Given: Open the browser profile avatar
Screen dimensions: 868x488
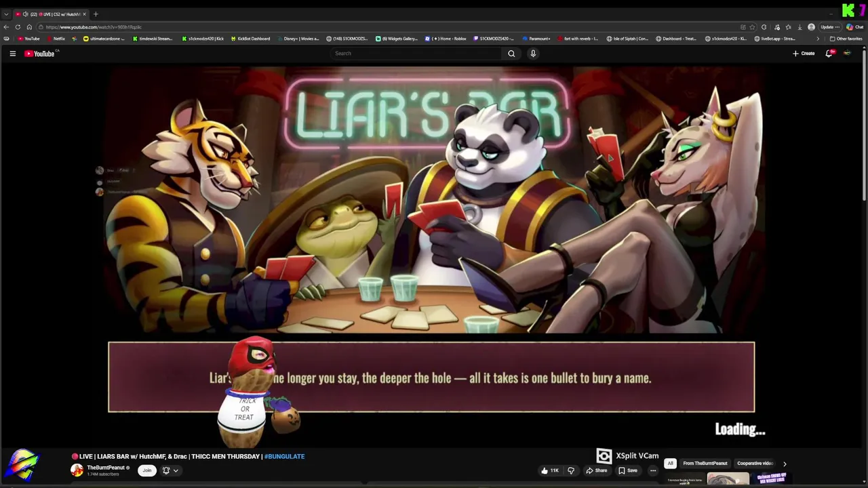Looking at the screenshot, I should (811, 27).
